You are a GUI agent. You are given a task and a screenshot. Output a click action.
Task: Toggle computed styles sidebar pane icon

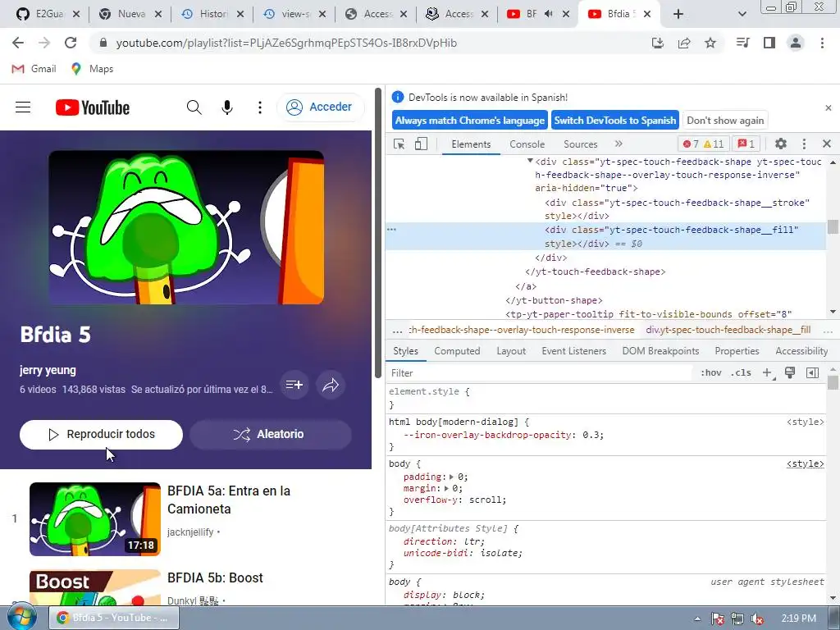pos(812,373)
